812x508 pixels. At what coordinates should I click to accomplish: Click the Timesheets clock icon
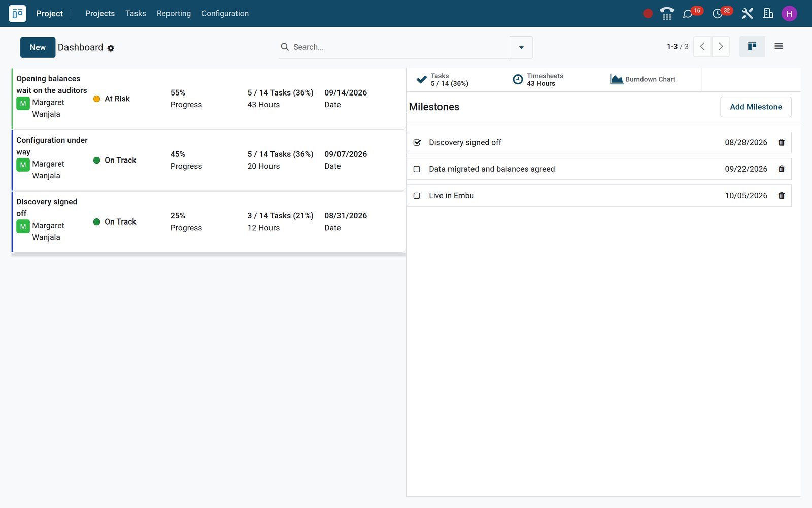click(x=518, y=80)
